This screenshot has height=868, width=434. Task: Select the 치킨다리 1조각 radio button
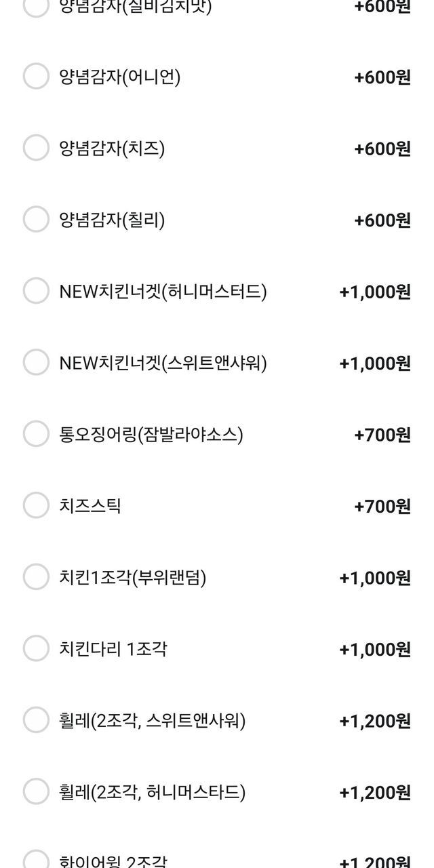36,649
